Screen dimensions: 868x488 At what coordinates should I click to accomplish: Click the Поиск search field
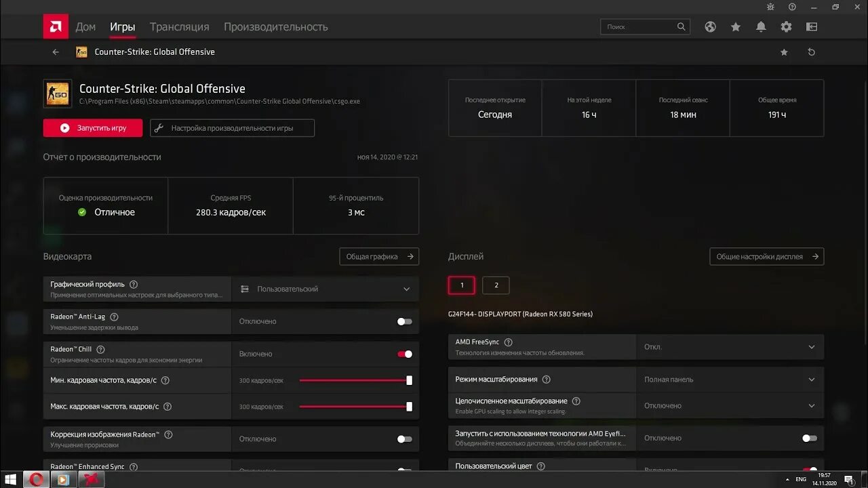pyautogui.click(x=645, y=27)
